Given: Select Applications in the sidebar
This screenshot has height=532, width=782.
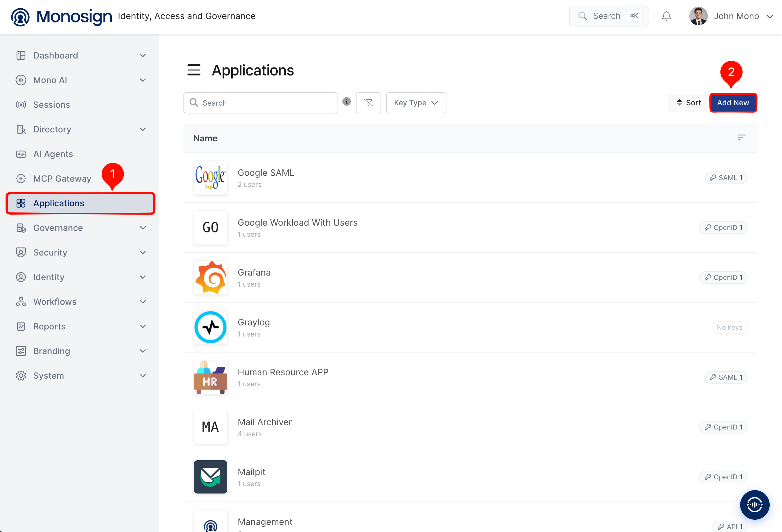Looking at the screenshot, I should (x=80, y=203).
